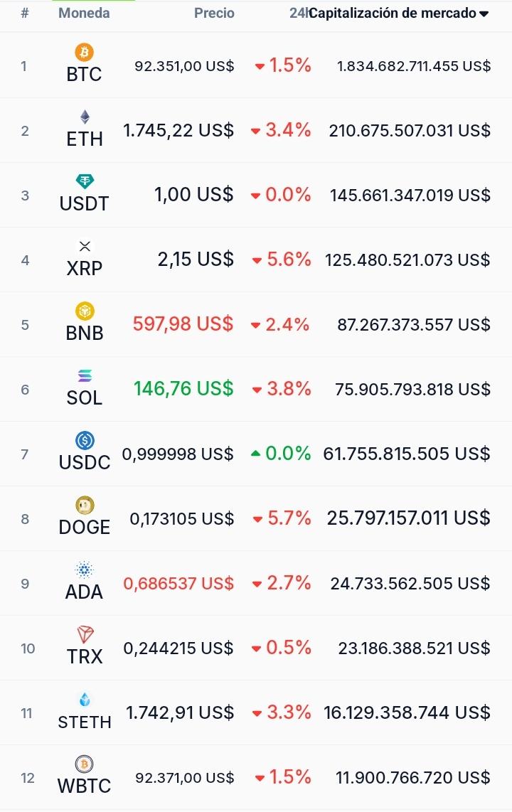Tap the Tether USDT green icon
The height and width of the screenshot is (812, 512).
point(85,181)
